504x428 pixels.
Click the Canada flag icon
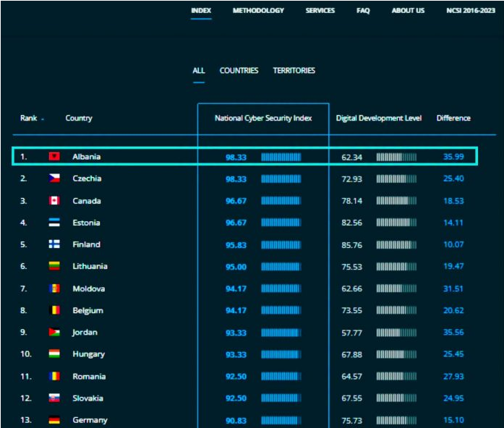pyautogui.click(x=54, y=200)
